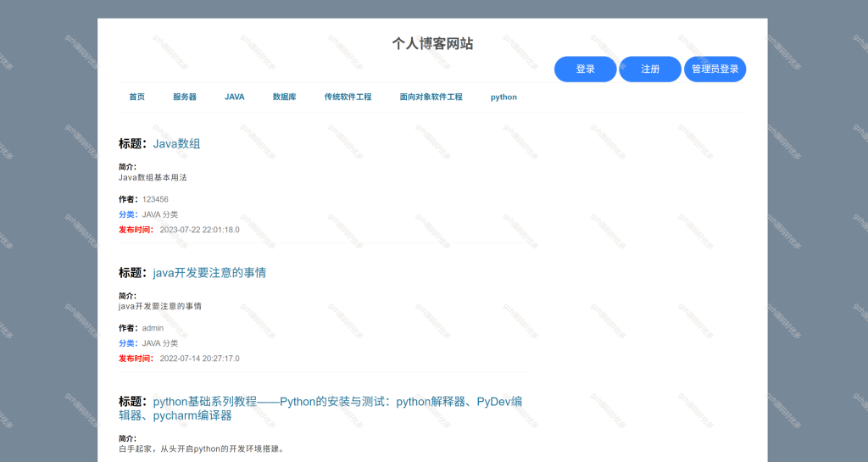868x462 pixels.
Task: Click author value admin
Action: (153, 328)
